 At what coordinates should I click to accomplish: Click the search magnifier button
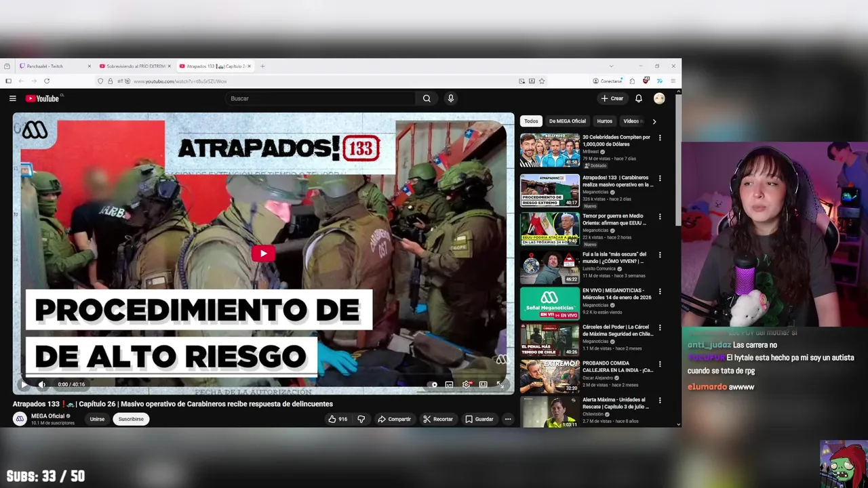427,98
